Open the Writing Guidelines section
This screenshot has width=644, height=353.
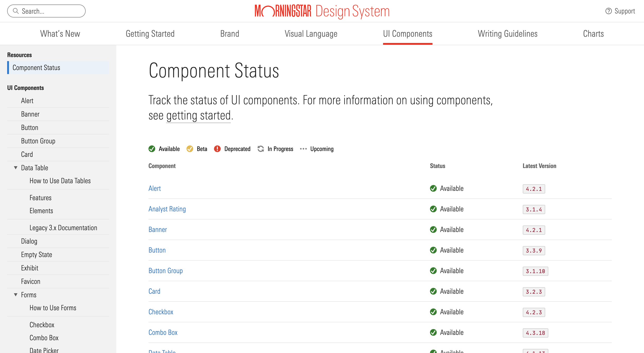click(x=508, y=33)
